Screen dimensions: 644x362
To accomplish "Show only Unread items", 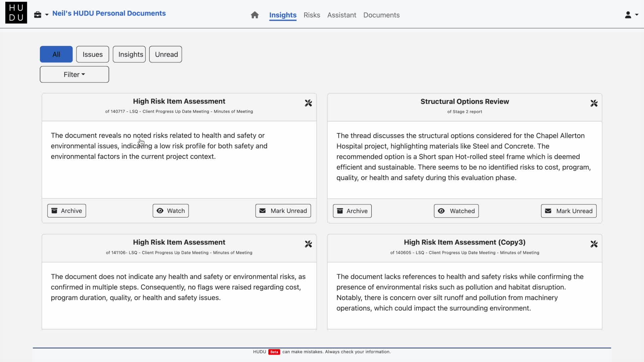I will coord(166,54).
